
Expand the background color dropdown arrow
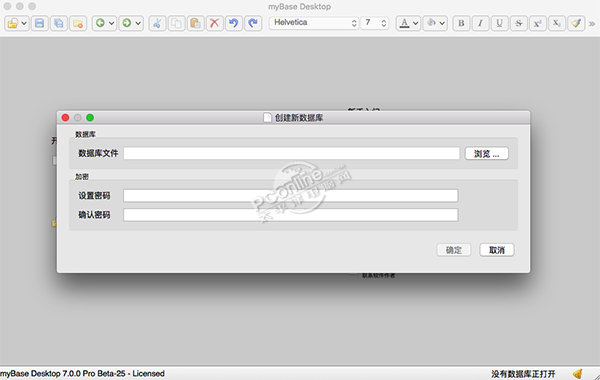click(442, 23)
